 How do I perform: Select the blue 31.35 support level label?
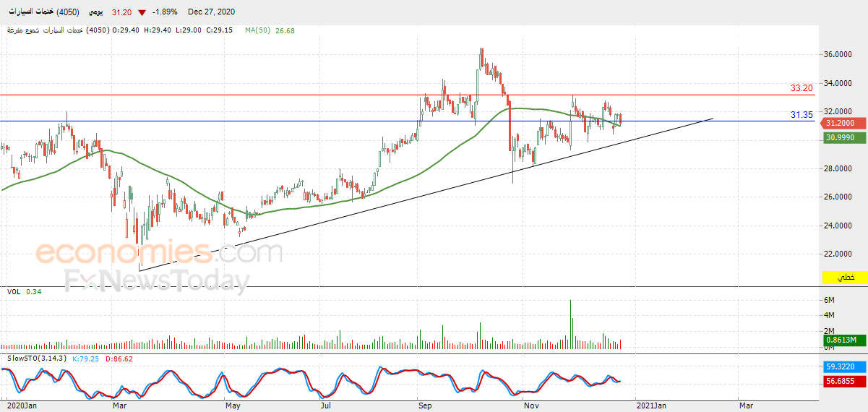tap(802, 115)
